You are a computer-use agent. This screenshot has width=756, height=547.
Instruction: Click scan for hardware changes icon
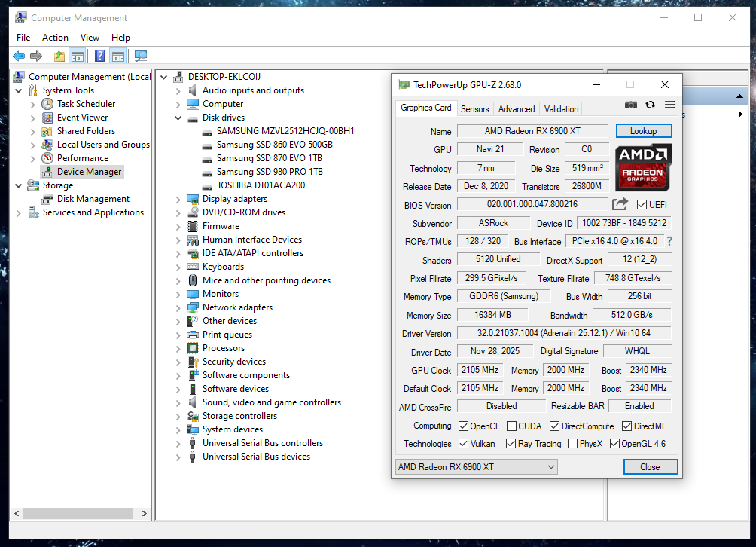click(140, 56)
